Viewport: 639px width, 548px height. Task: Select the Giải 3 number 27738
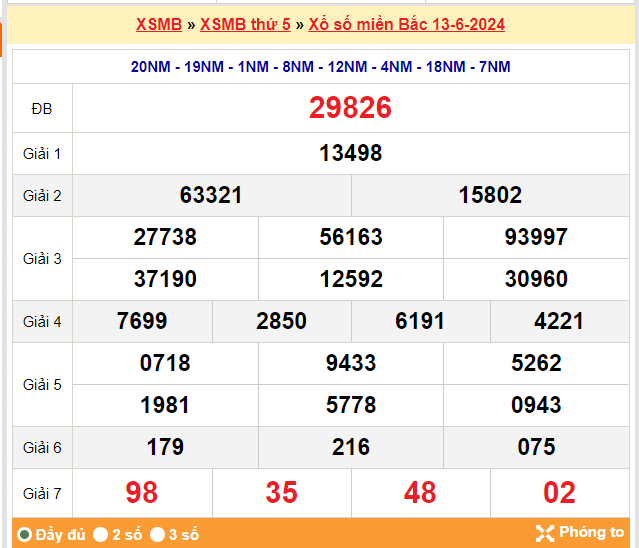[x=165, y=237]
